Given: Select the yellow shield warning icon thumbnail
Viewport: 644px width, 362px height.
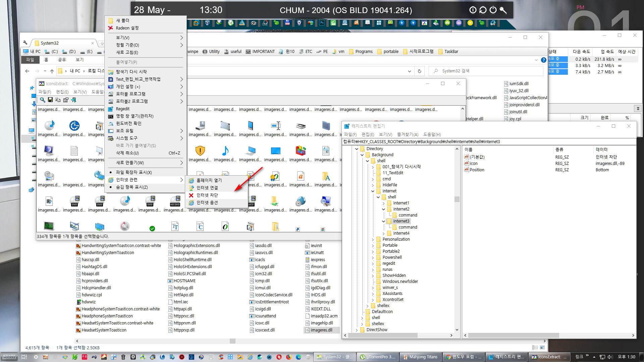Looking at the screenshot, I should pyautogui.click(x=200, y=151).
